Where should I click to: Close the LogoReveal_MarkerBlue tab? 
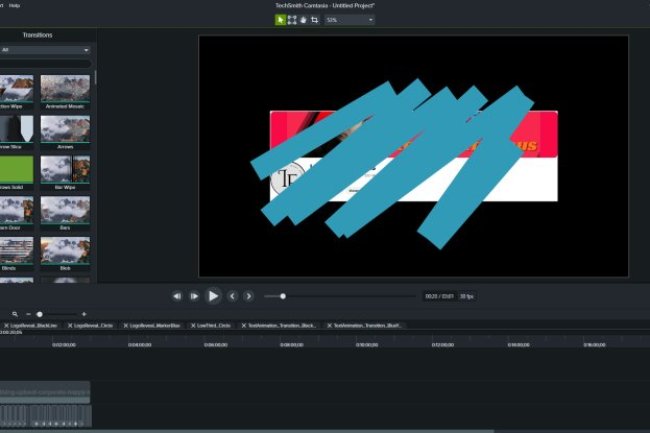point(124,325)
